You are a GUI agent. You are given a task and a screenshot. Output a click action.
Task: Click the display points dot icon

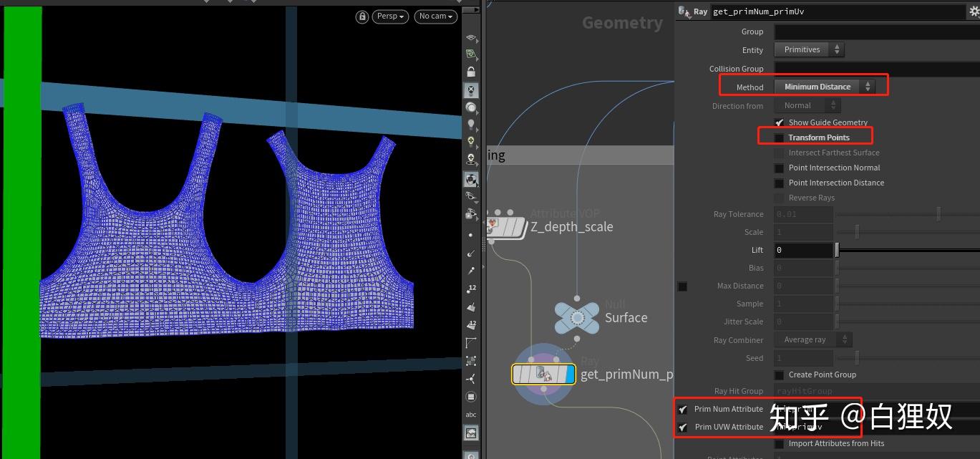pos(471,235)
